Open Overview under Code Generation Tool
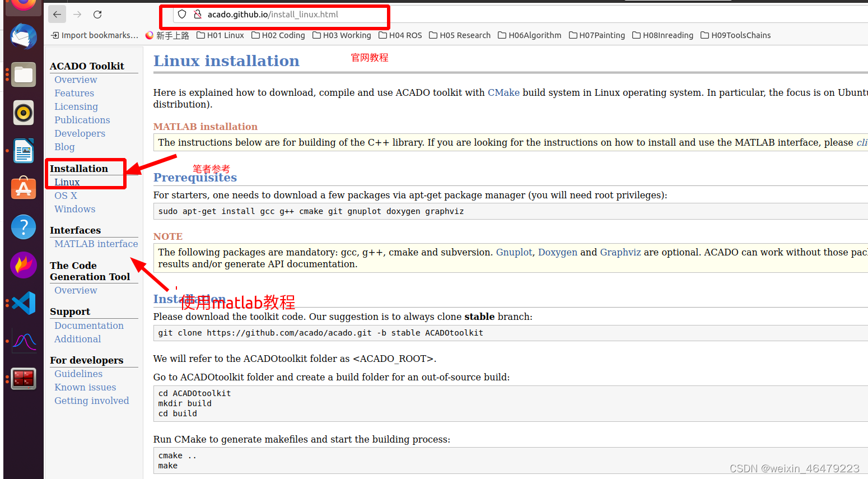Screen dimensions: 868x479 pos(76,290)
